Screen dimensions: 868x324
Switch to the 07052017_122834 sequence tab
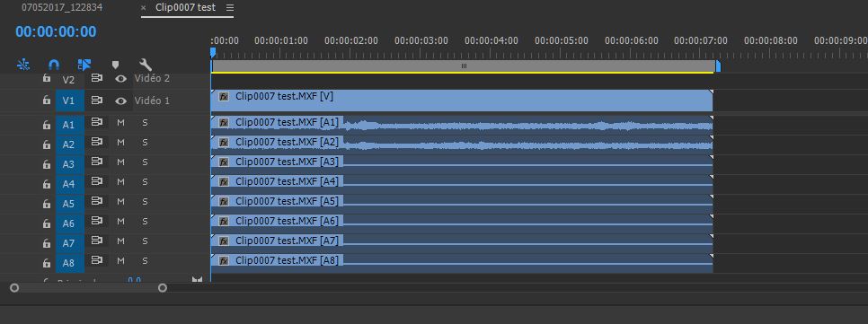(x=62, y=8)
